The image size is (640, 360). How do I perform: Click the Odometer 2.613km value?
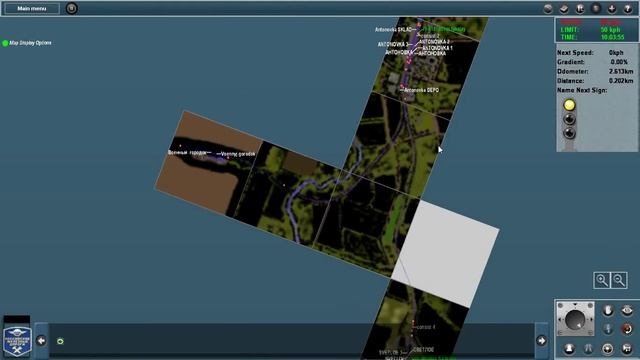(x=621, y=71)
